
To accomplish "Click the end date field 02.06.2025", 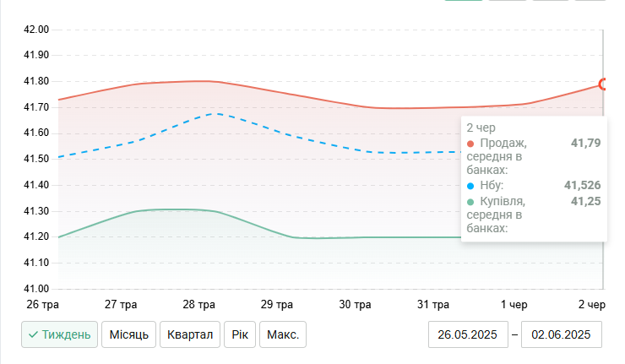I will click(562, 334).
